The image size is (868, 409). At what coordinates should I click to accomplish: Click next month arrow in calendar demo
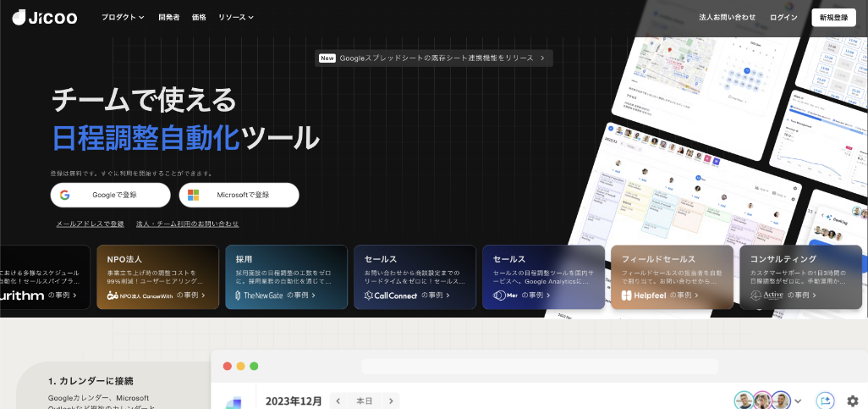(x=391, y=401)
